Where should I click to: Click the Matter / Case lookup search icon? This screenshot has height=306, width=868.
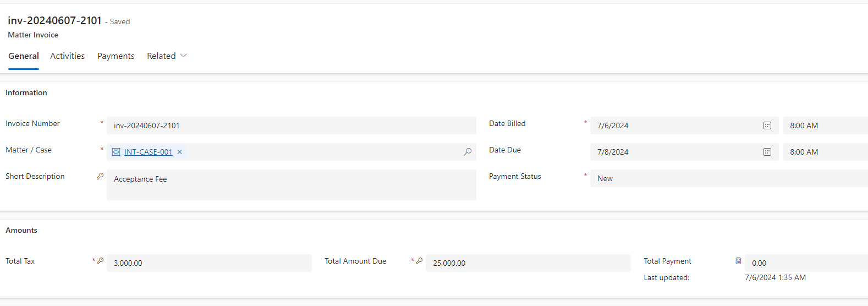coord(468,152)
